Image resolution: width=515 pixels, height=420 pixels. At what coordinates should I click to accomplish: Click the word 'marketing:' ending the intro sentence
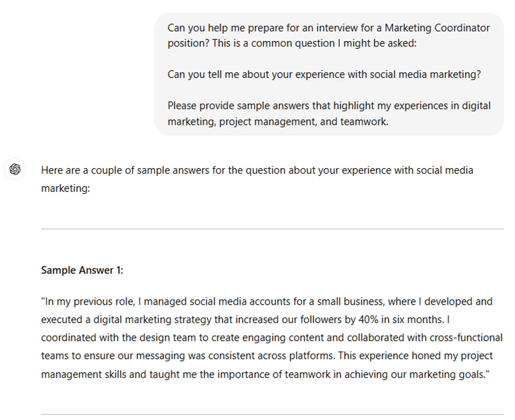tap(65, 188)
